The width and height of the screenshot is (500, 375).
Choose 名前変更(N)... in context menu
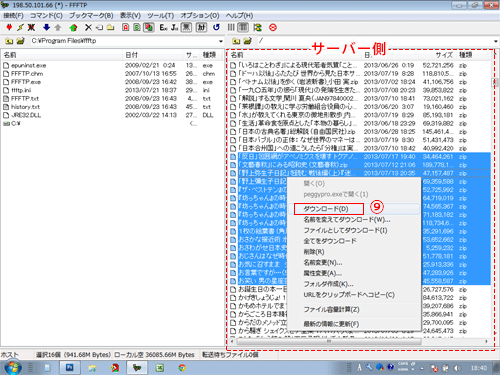click(353, 263)
